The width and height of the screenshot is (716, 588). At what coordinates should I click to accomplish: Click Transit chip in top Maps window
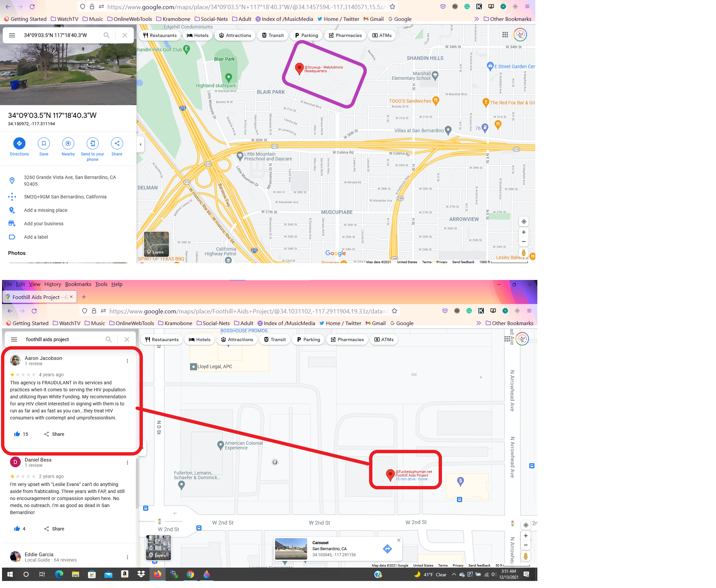(273, 35)
